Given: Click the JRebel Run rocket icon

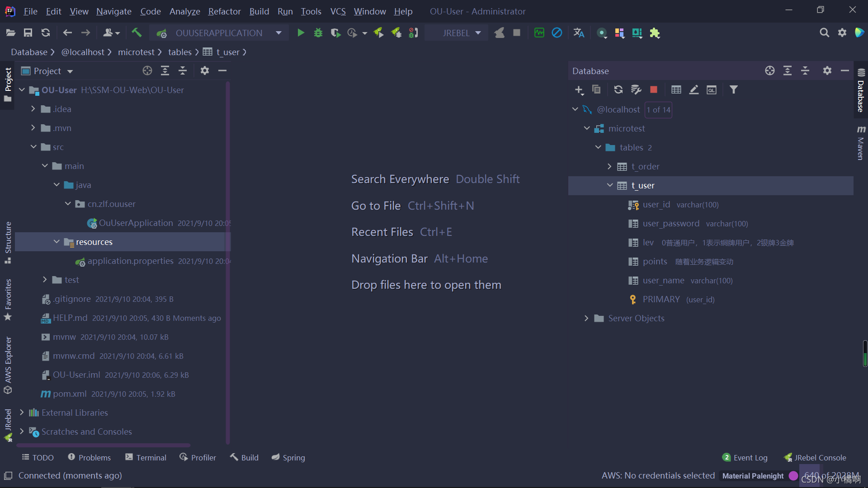Looking at the screenshot, I should tap(378, 33).
